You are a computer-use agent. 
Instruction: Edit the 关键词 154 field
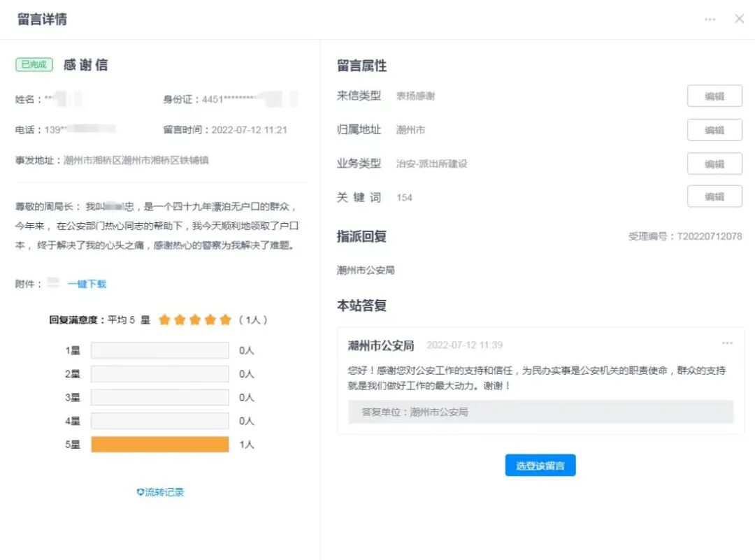pyautogui.click(x=714, y=196)
